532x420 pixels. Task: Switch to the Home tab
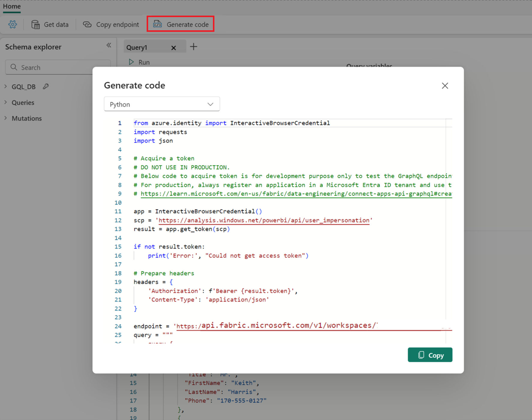[12, 6]
